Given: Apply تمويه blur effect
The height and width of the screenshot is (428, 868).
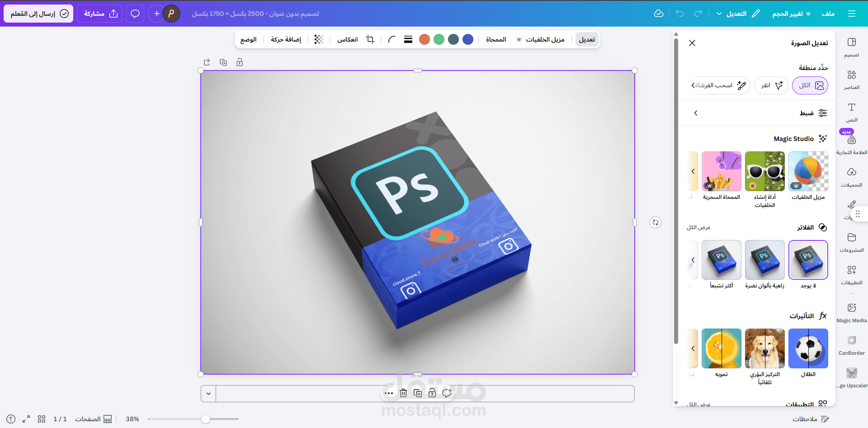Looking at the screenshot, I should pyautogui.click(x=722, y=348).
